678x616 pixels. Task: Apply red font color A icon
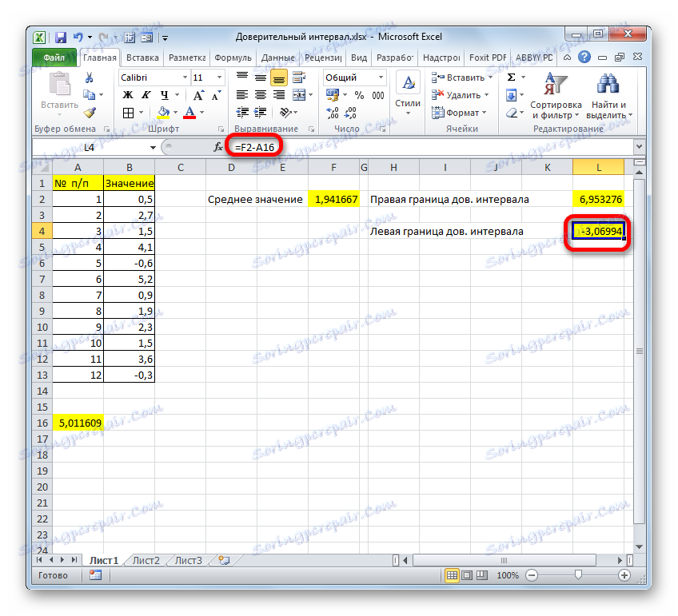[189, 113]
